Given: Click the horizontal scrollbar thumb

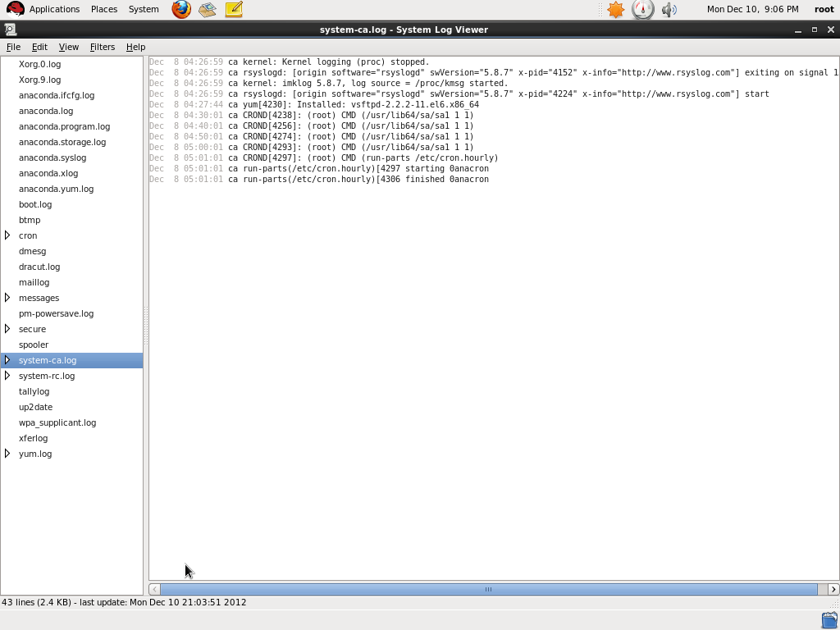Looking at the screenshot, I should [489, 589].
